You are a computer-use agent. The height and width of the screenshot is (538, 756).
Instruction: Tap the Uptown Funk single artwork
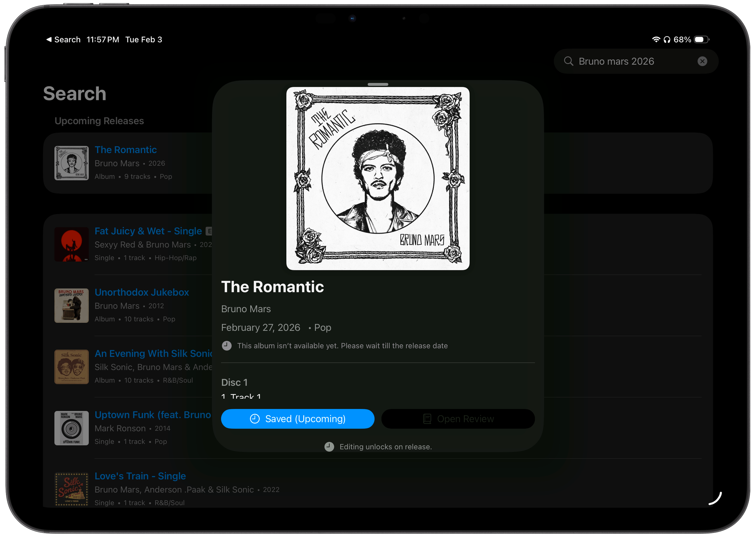(72, 428)
